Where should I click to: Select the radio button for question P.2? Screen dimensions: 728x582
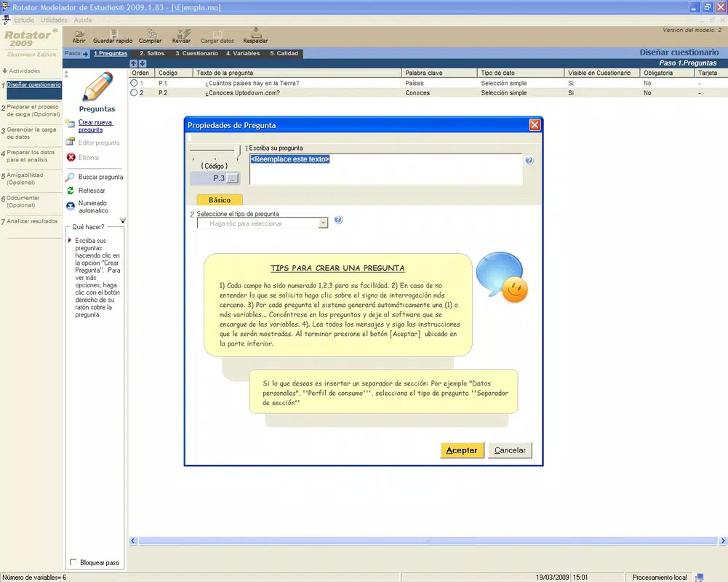(134, 93)
